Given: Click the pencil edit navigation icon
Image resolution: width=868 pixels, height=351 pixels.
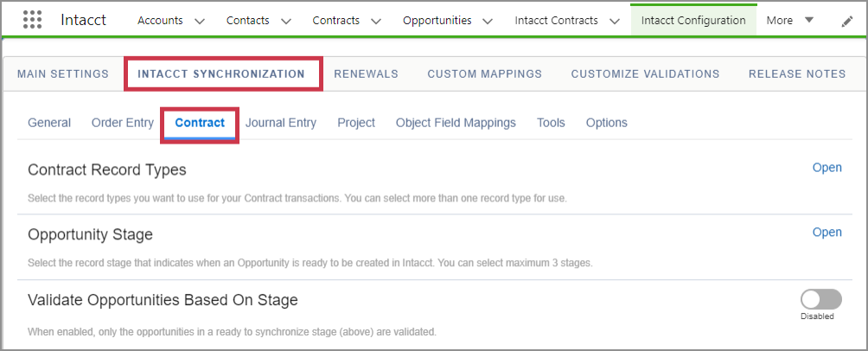Looking at the screenshot, I should 846,22.
